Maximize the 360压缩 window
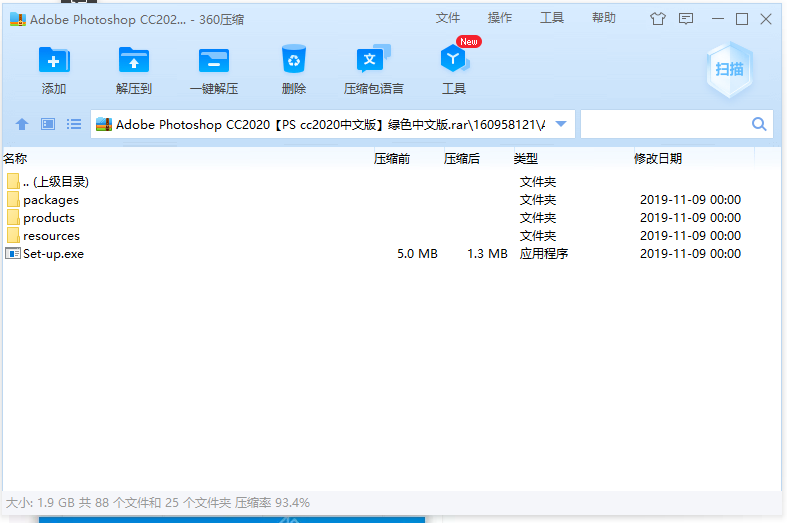The image size is (787, 523). (742, 19)
